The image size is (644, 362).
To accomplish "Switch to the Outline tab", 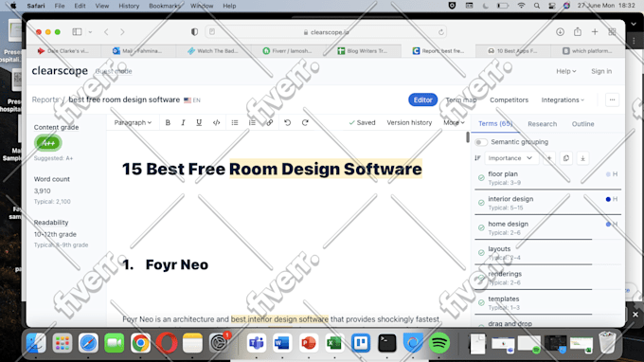I will 582,124.
